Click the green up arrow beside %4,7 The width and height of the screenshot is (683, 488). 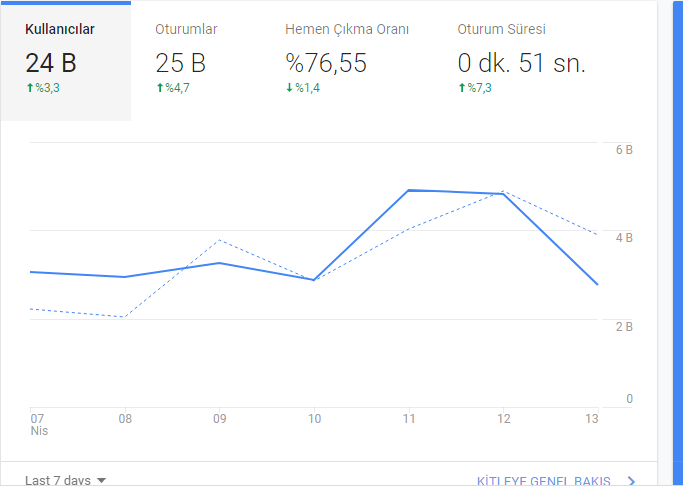(160, 88)
